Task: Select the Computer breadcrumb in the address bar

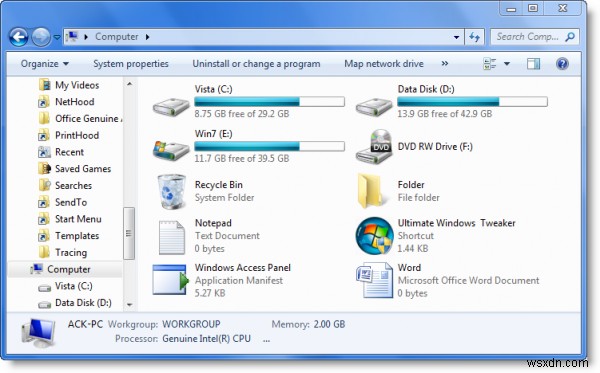Action: (x=117, y=37)
